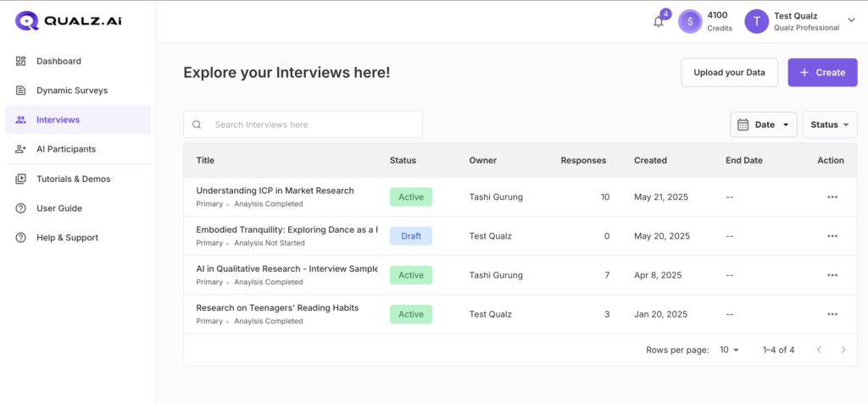The width and height of the screenshot is (868, 403).
Task: Expand the Date filter dropdown
Action: point(763,124)
